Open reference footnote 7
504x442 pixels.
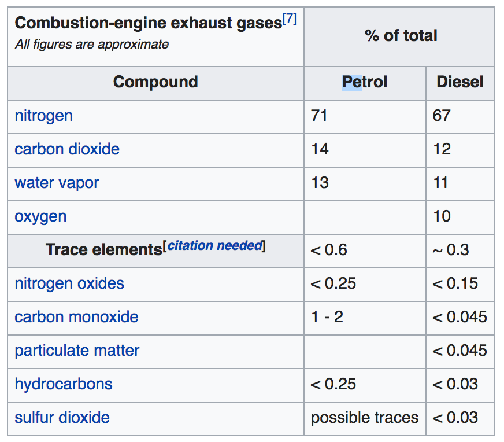290,19
